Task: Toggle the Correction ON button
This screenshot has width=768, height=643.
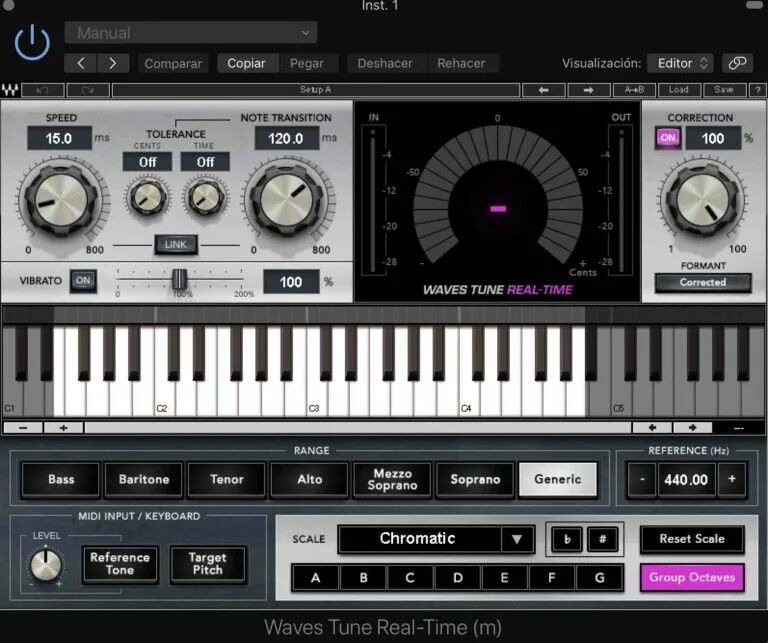Action: pos(668,138)
